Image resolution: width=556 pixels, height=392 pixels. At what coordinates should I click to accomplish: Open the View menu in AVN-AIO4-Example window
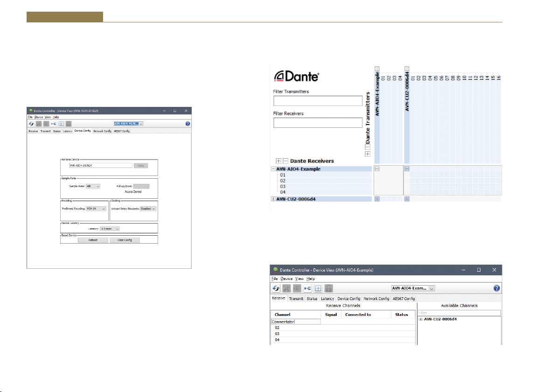point(299,279)
